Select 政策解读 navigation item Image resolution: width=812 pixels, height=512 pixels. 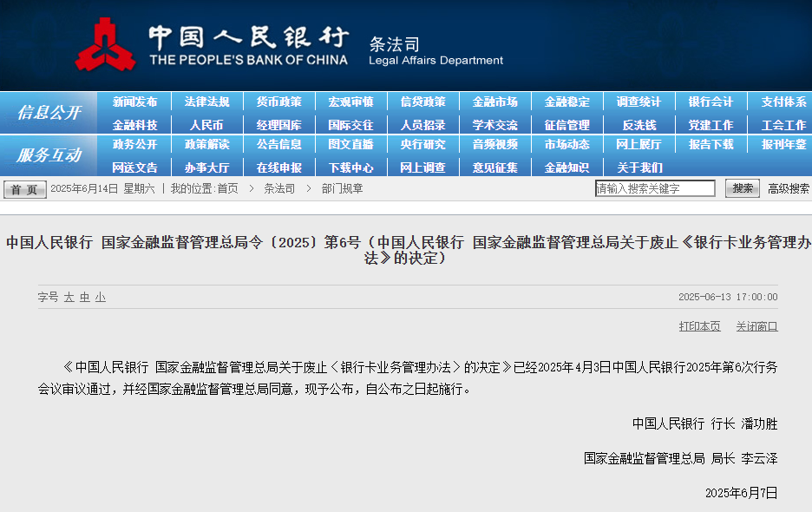click(x=206, y=145)
